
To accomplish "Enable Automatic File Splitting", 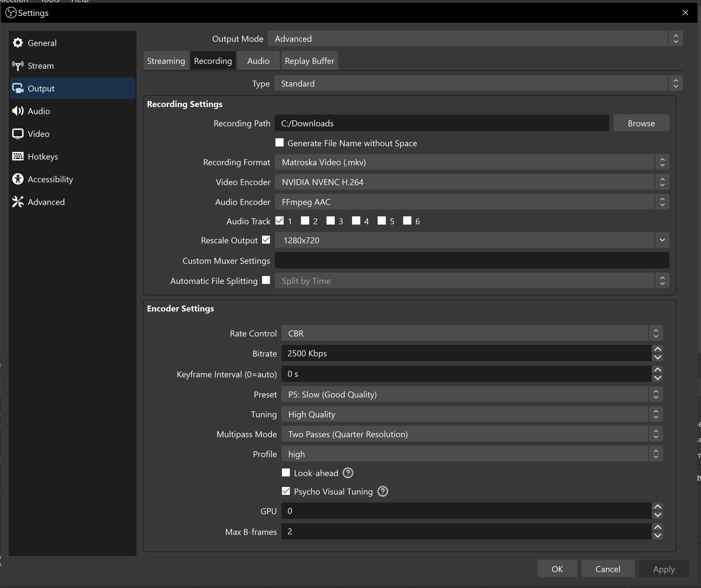I will tap(266, 280).
